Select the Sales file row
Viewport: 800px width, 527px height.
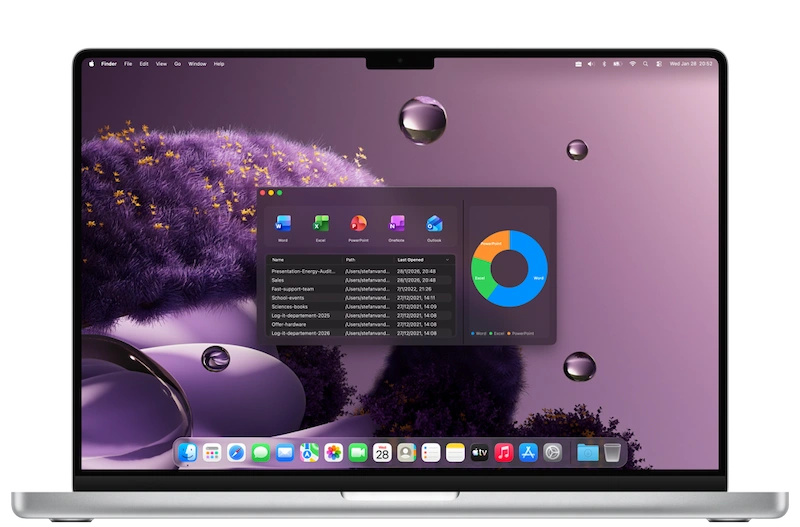click(x=360, y=280)
